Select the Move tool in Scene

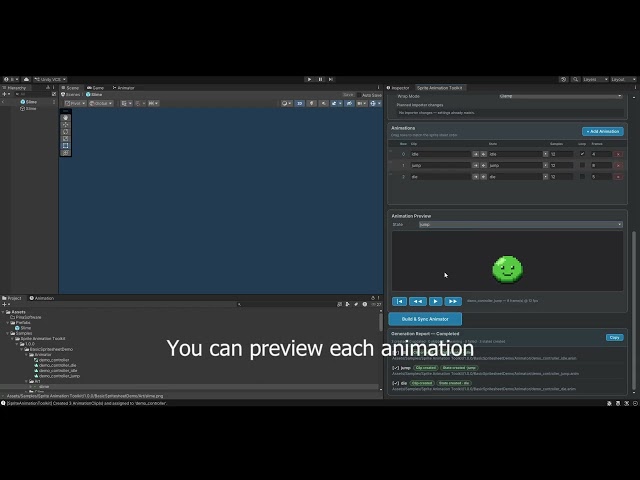pos(65,125)
